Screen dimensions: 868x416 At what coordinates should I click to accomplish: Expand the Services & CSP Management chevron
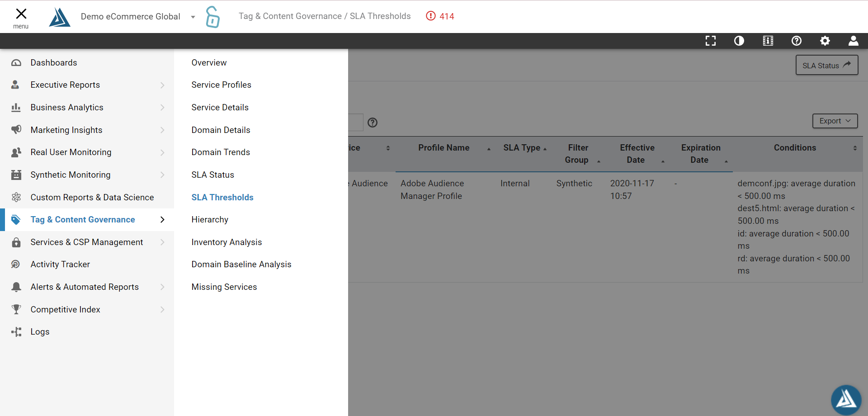(162, 242)
